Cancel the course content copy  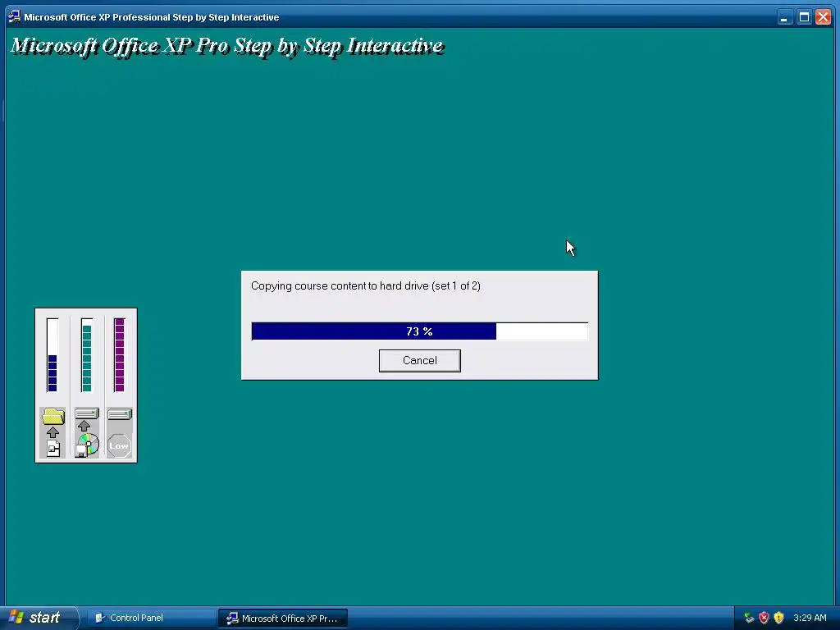419,361
